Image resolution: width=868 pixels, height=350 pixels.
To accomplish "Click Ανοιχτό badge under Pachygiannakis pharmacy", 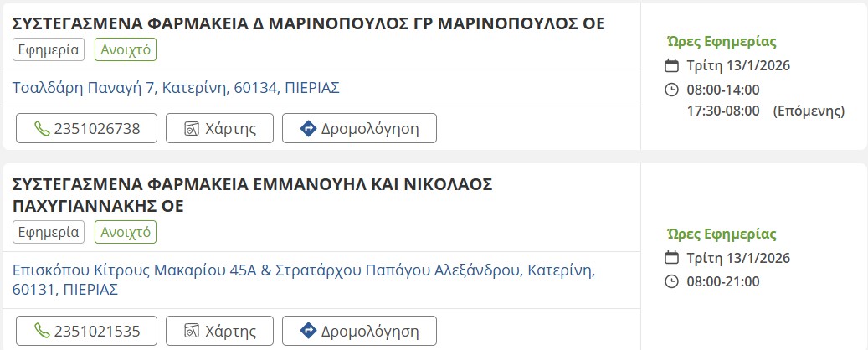I will pyautogui.click(x=126, y=232).
